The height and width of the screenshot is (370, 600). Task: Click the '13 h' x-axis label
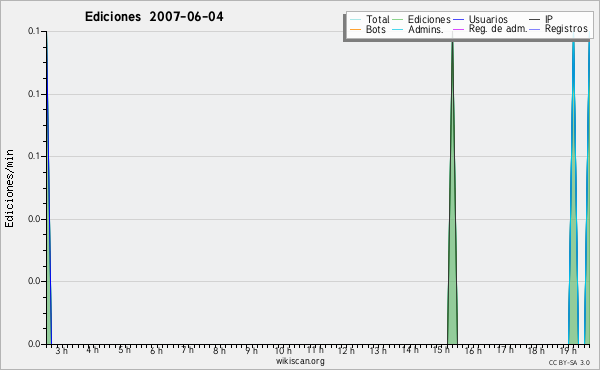378,350
